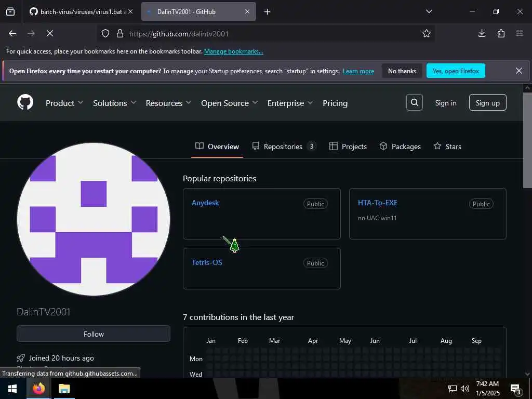Image resolution: width=532 pixels, height=399 pixels.
Task: Click the Sign in link
Action: pyautogui.click(x=446, y=103)
